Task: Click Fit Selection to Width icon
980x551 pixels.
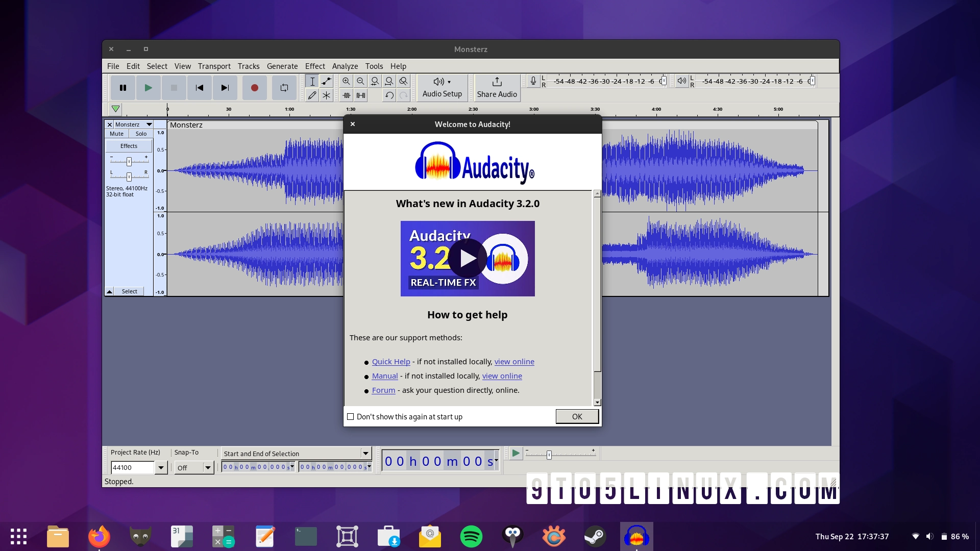Action: pyautogui.click(x=375, y=81)
